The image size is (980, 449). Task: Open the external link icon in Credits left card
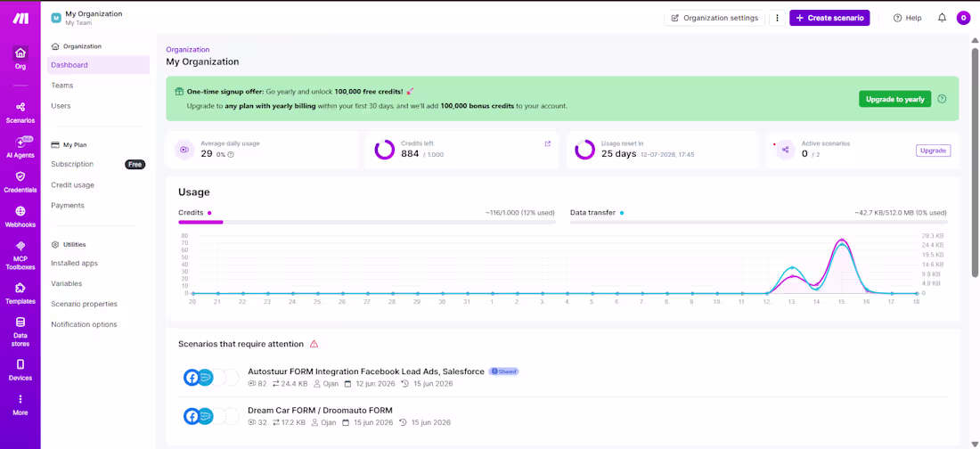pos(548,143)
